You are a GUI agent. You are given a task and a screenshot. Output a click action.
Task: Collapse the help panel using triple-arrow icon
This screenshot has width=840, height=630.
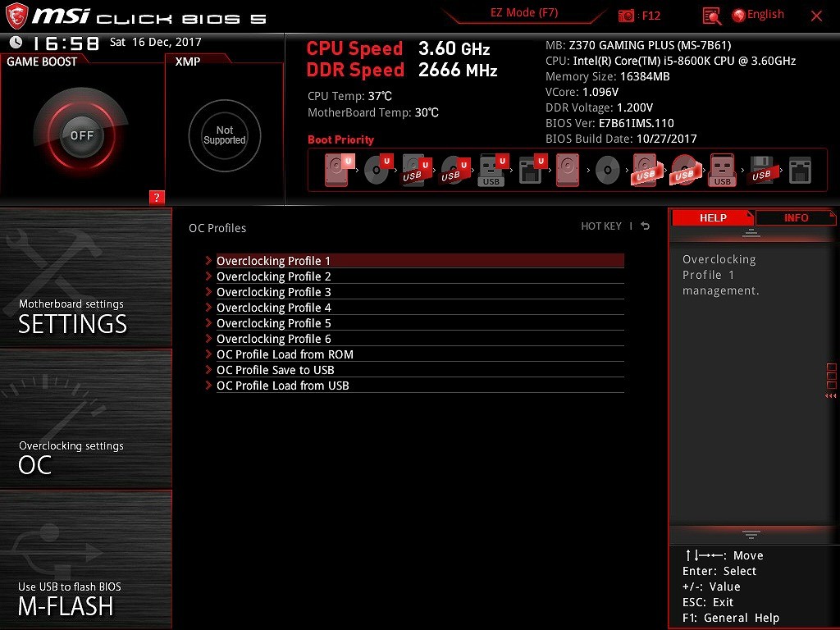pyautogui.click(x=830, y=396)
